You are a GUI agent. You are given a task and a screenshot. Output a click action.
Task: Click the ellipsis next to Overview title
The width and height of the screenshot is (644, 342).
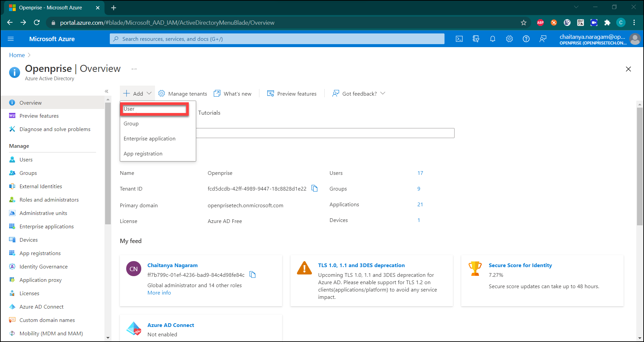pos(134,69)
